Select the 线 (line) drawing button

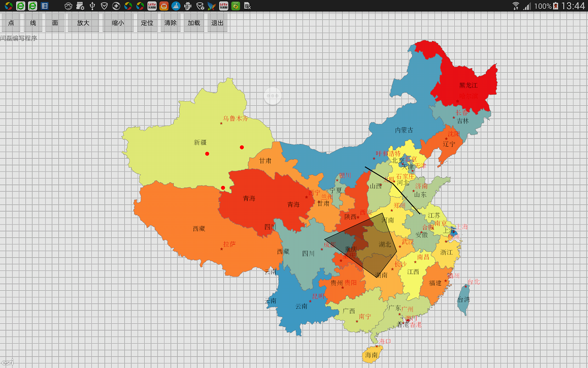[x=33, y=23]
